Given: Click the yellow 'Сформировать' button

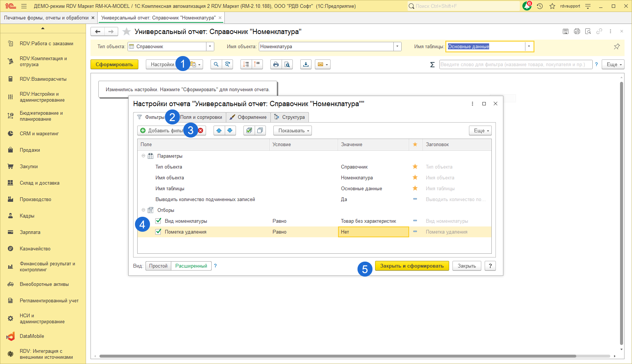Looking at the screenshot, I should tap(114, 64).
